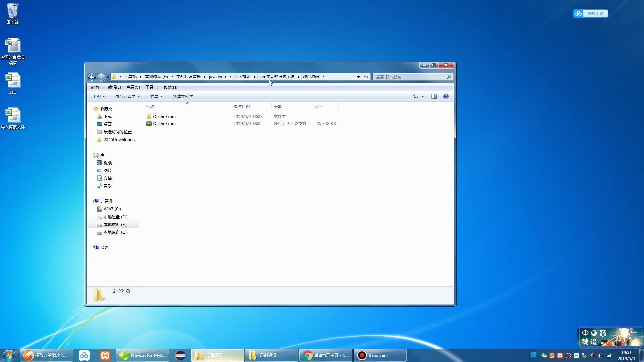Expand the 组织 dropdown
The height and width of the screenshot is (362, 644).
pyautogui.click(x=99, y=97)
